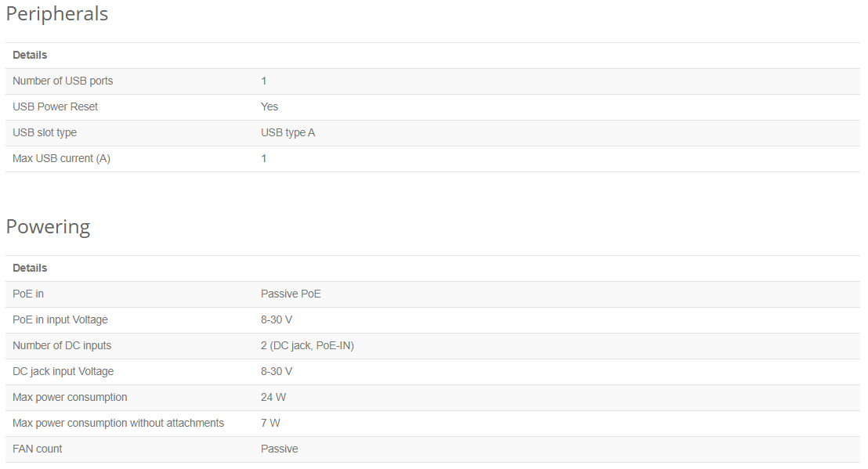Click the 2 (DC jack, PoE-IN) value
Viewport: 868px width, 469px height.
[x=307, y=345]
